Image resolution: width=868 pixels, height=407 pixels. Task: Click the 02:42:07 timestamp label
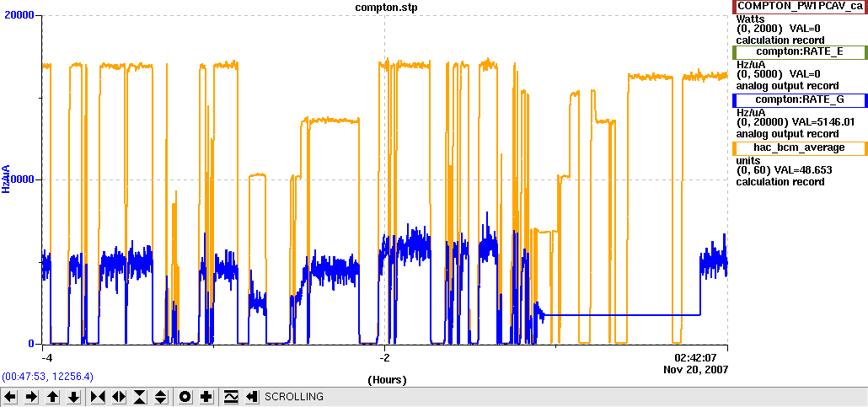coord(695,357)
